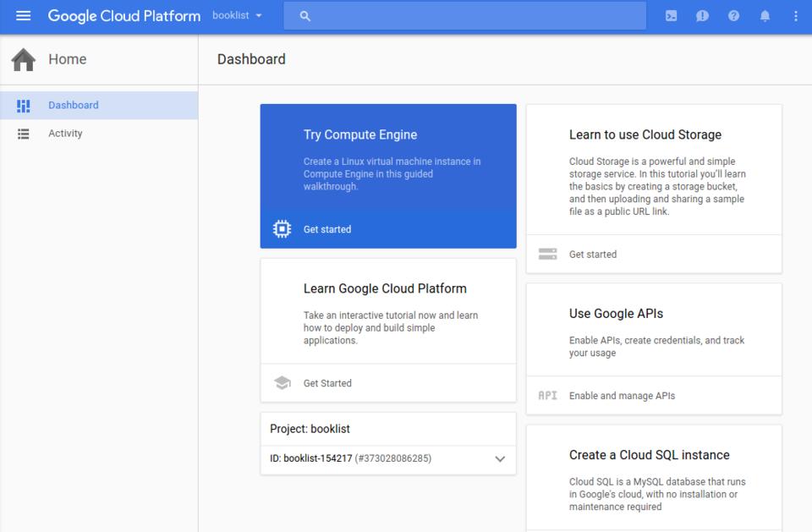Click the Compute Engine chip icon
This screenshot has width=812, height=532.
click(x=282, y=229)
